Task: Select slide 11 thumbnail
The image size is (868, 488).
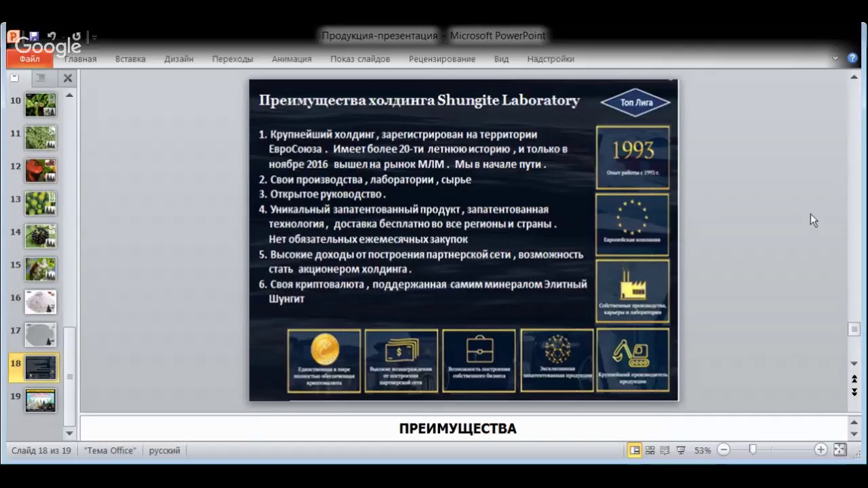Action: [41, 138]
